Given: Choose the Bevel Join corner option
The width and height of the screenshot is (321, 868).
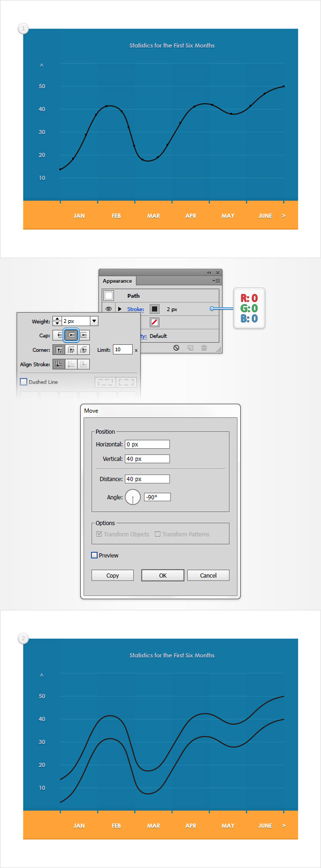Looking at the screenshot, I should [x=84, y=350].
